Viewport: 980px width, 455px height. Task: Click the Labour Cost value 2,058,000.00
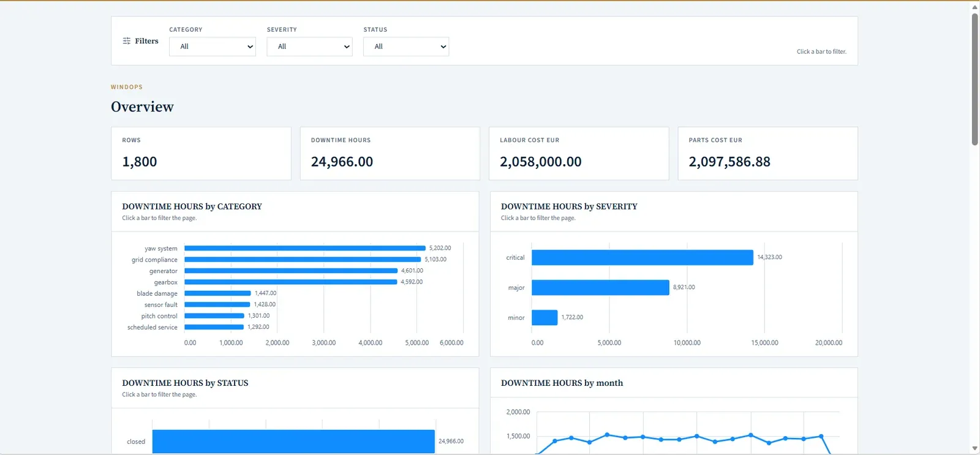[541, 162]
